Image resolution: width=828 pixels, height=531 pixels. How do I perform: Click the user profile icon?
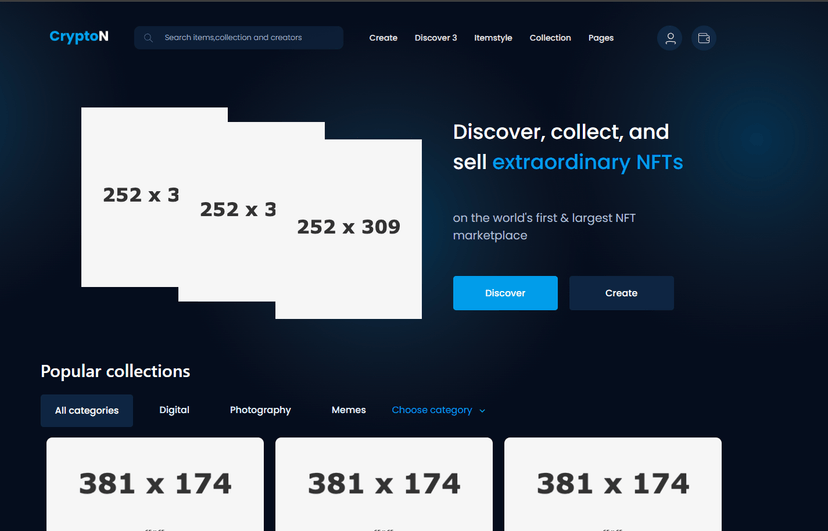[x=670, y=38]
